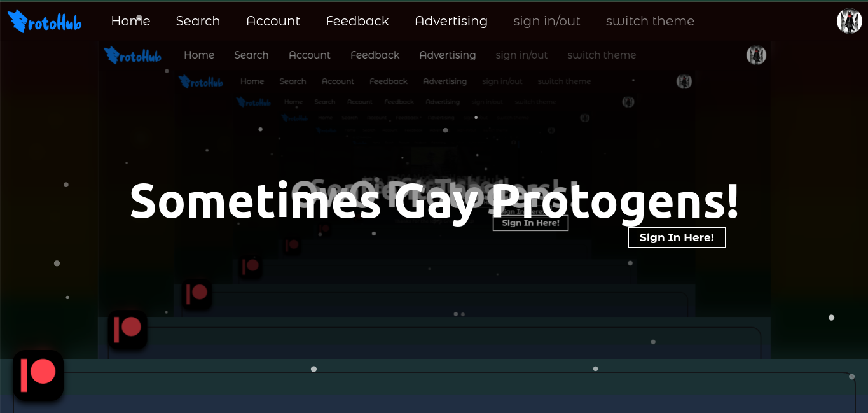The image size is (868, 413).
Task: Toggle "switch theme" in the first nested navigation
Action: point(602,55)
